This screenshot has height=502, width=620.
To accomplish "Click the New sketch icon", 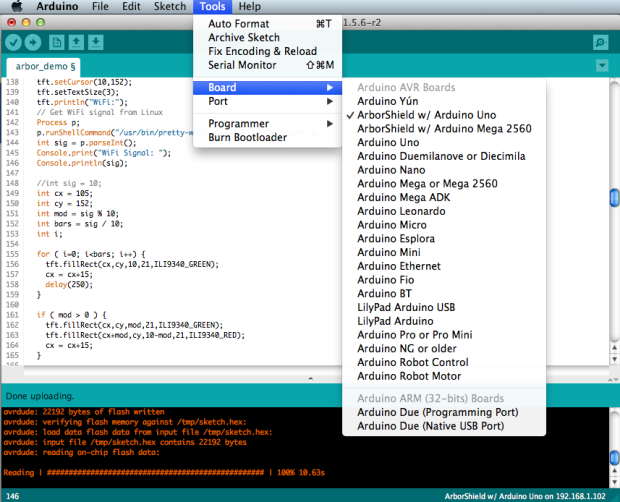I will 56,42.
